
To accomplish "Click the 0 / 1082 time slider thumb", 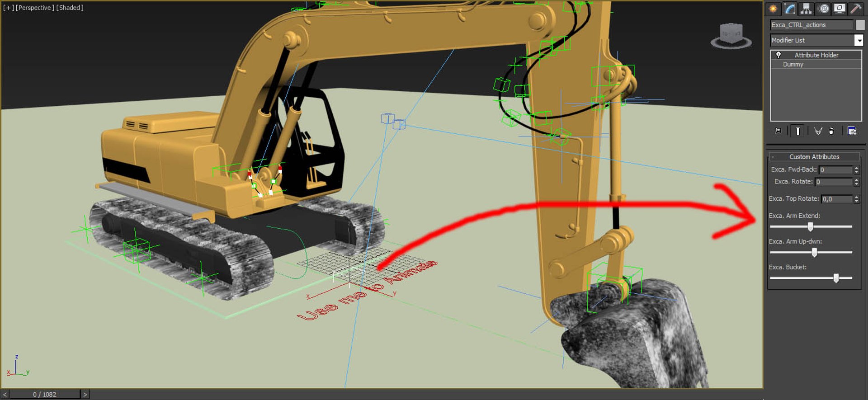I will [45, 395].
